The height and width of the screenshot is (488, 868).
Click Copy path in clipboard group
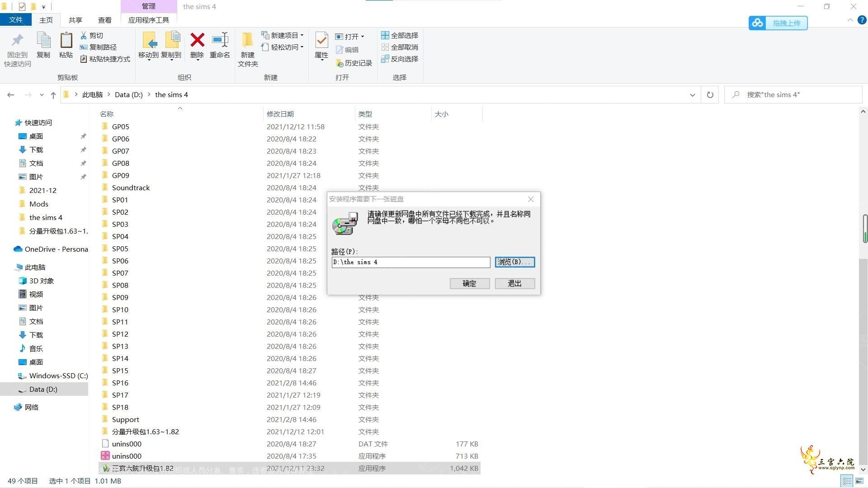point(98,47)
